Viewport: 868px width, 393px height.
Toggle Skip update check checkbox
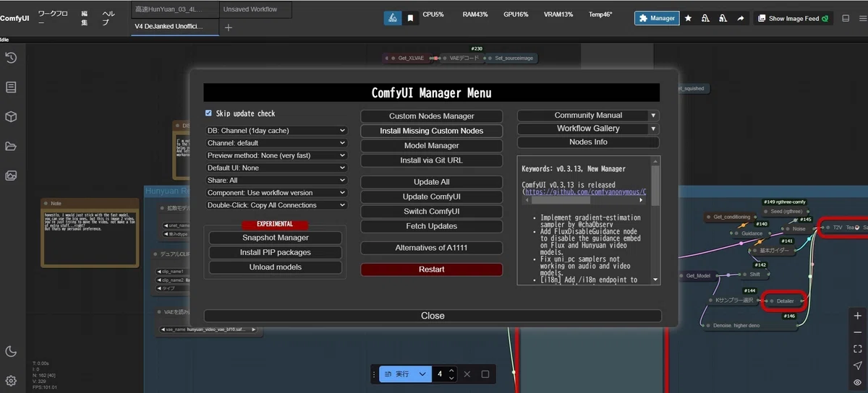pyautogui.click(x=209, y=113)
